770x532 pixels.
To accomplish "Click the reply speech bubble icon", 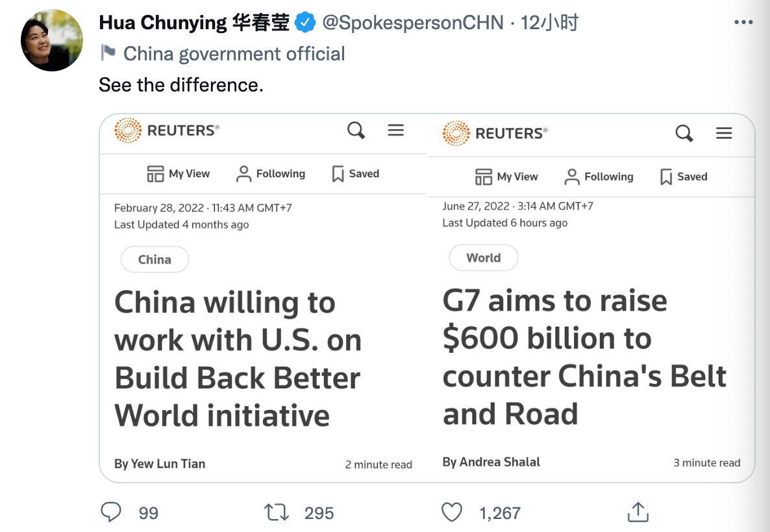I will [x=110, y=512].
